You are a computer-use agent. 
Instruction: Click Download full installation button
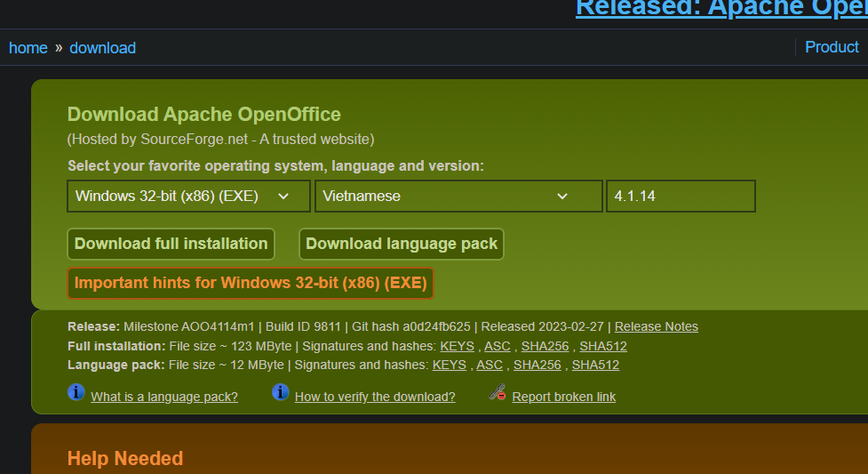coord(171,244)
